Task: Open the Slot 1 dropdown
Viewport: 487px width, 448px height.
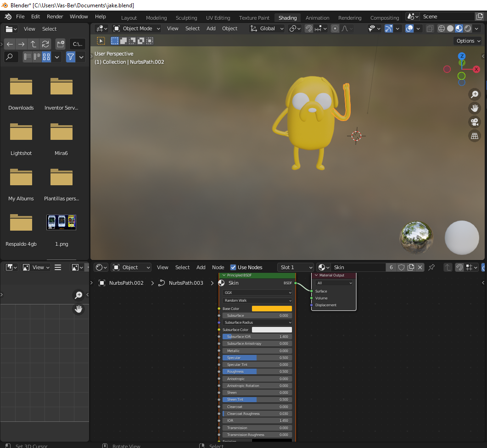Action: pos(296,267)
